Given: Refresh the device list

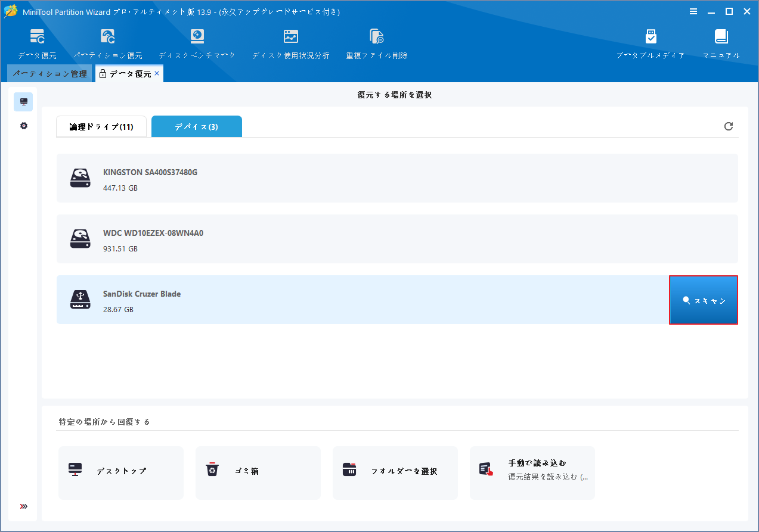Looking at the screenshot, I should coord(728,126).
